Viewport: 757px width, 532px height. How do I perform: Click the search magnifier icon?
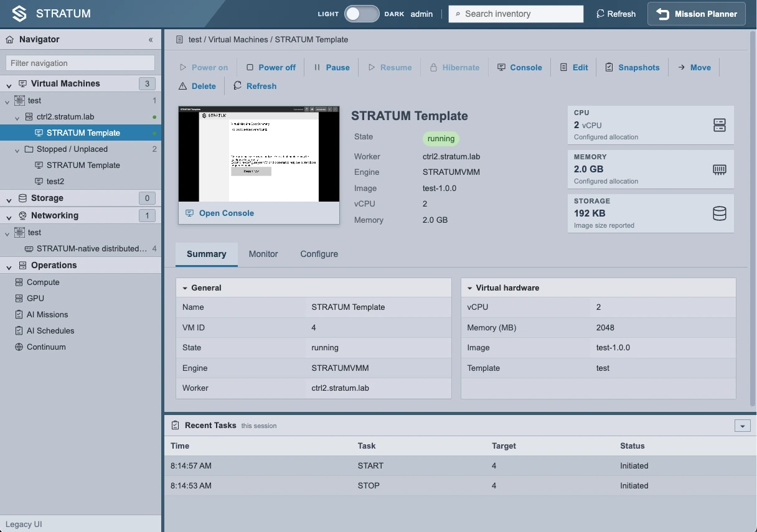pos(458,14)
